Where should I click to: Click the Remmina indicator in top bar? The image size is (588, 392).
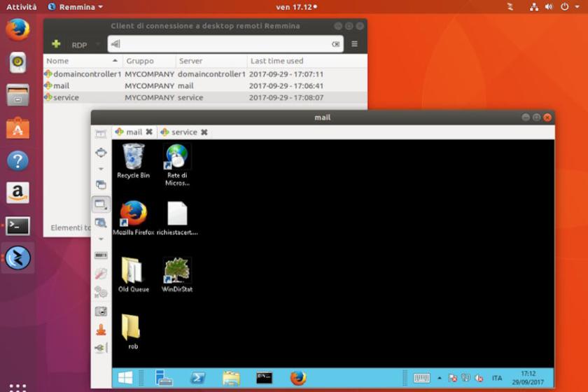tap(510, 7)
